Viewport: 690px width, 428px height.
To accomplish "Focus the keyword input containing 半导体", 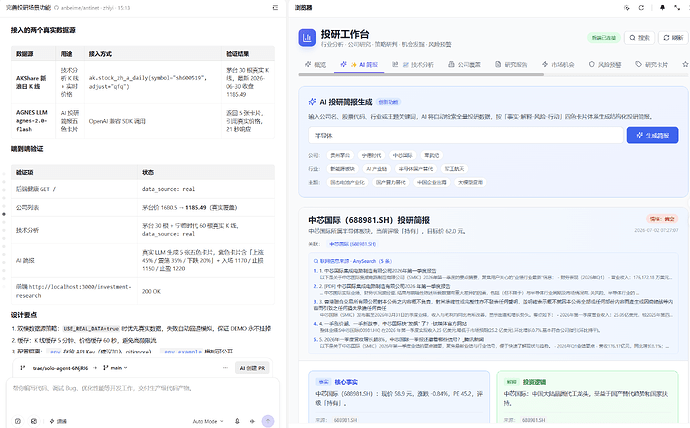I will click(x=466, y=135).
